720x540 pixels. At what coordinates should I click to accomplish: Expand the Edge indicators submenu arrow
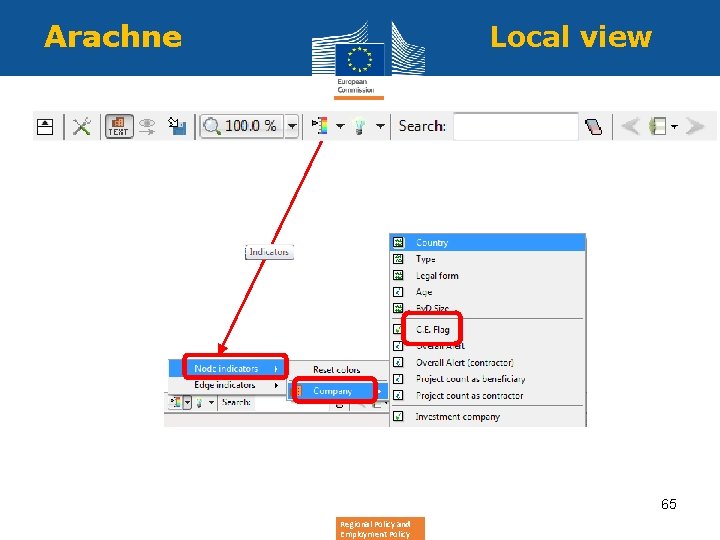pos(276,385)
